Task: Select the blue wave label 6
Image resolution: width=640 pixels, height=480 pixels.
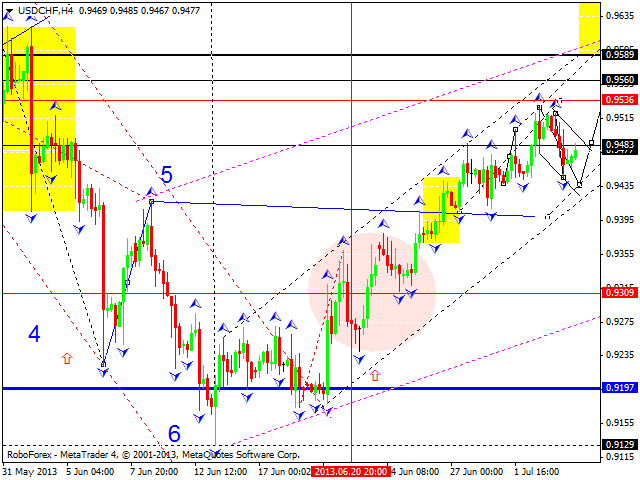Action: pyautogui.click(x=173, y=433)
